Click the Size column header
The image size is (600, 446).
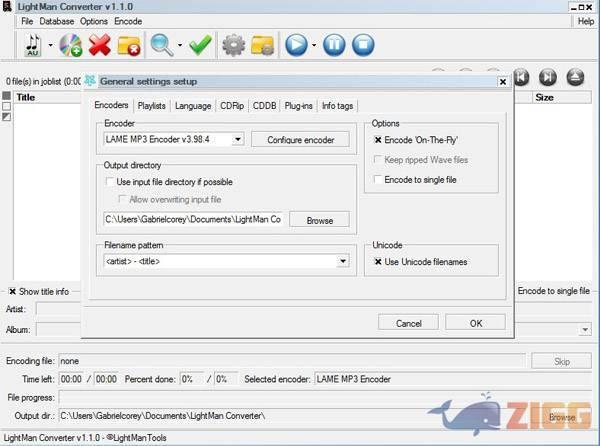(x=562, y=98)
